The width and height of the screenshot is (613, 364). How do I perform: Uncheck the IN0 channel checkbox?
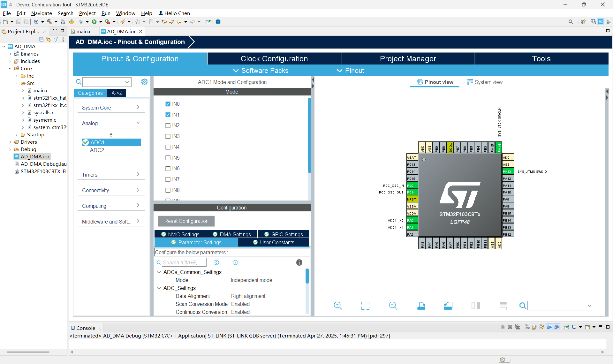(168, 103)
